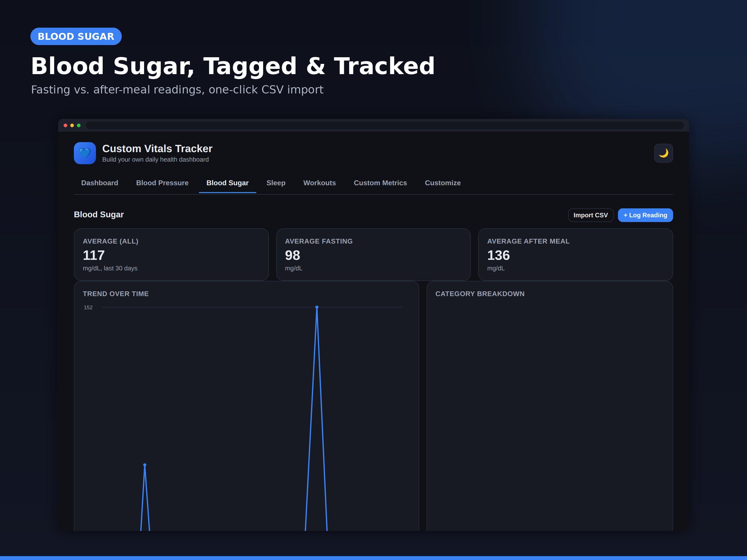Click the Category Breakdown heading
This screenshot has width=747, height=560.
pos(480,294)
